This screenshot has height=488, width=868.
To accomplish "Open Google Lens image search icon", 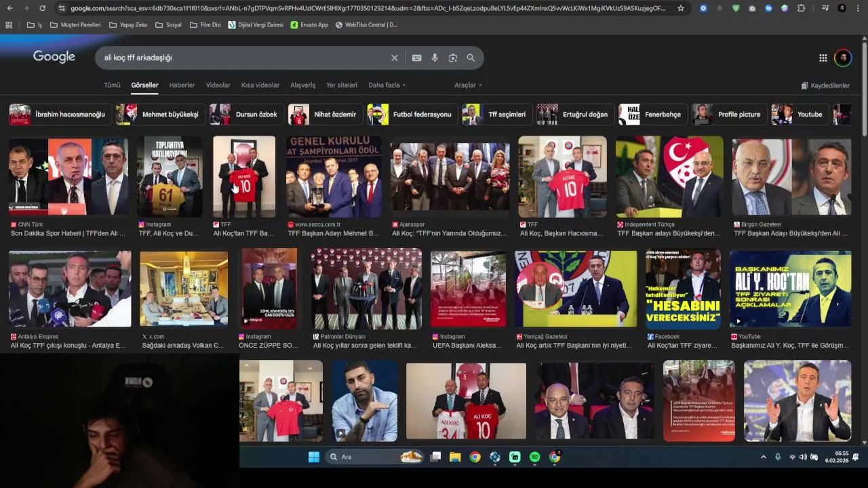I will pyautogui.click(x=453, y=58).
